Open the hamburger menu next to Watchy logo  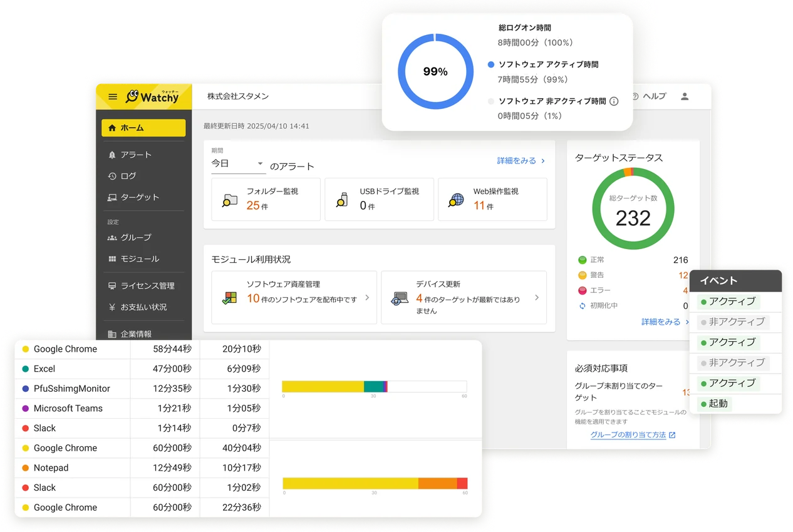pos(113,97)
